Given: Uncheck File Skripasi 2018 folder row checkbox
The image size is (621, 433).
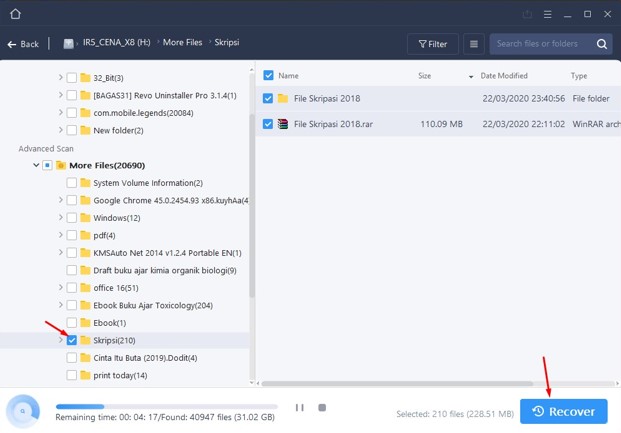Looking at the screenshot, I should coord(268,98).
